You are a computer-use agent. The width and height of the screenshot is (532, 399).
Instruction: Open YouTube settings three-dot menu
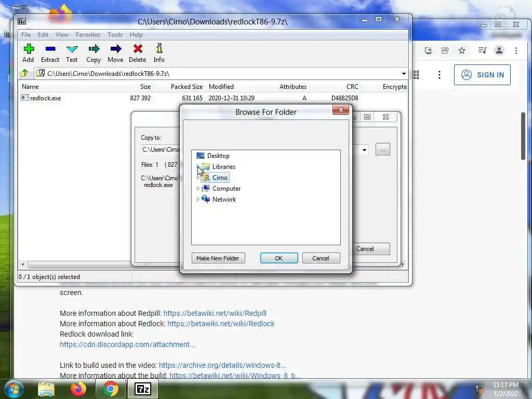point(440,75)
